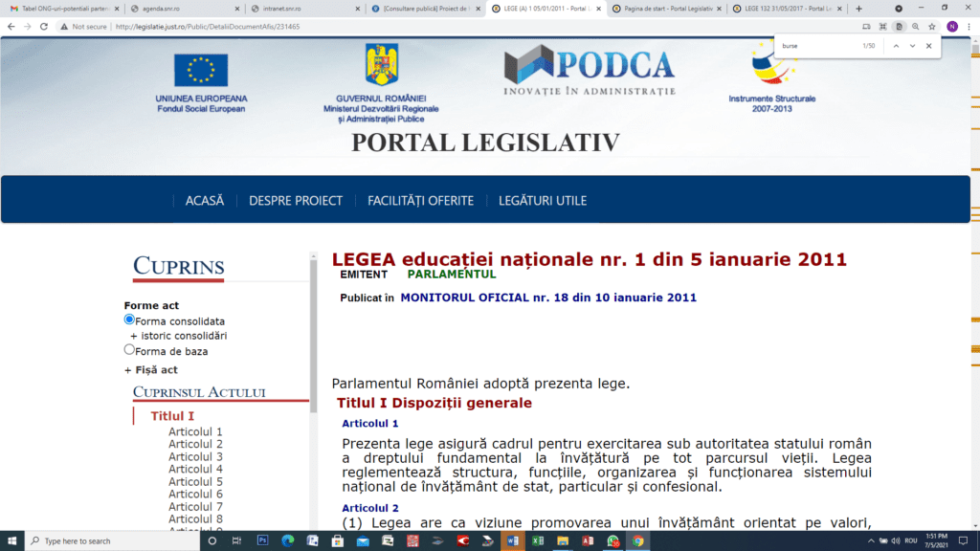Open ACASĂ in the navigation bar
This screenshot has width=980, height=551.
point(205,201)
